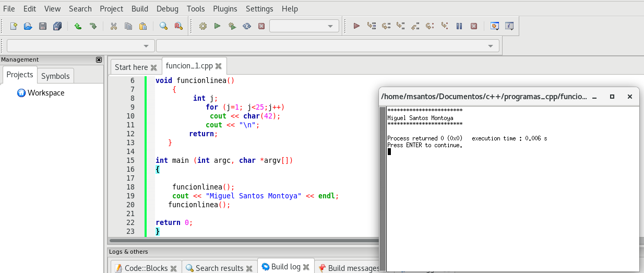The width and height of the screenshot is (644, 273).
Task: Open the Find magnifier tool
Action: 163,26
